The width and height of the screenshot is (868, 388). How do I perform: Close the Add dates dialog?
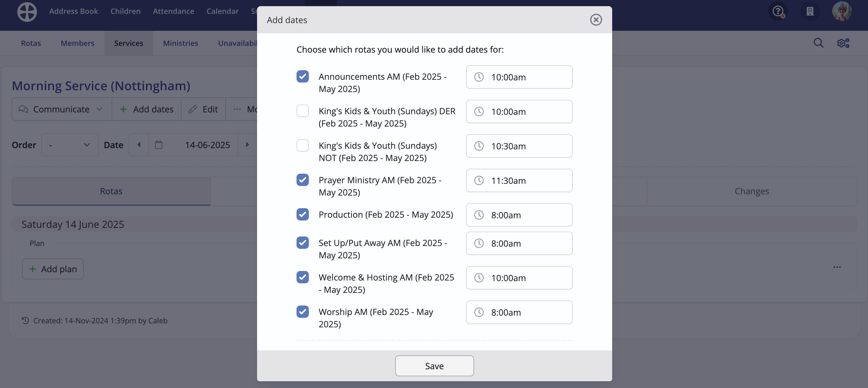[596, 20]
